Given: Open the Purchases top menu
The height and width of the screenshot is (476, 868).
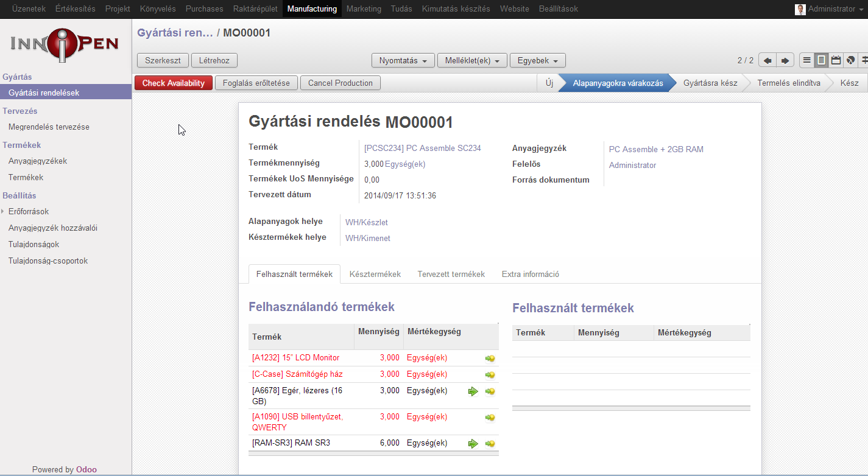Looking at the screenshot, I should (x=205, y=9).
